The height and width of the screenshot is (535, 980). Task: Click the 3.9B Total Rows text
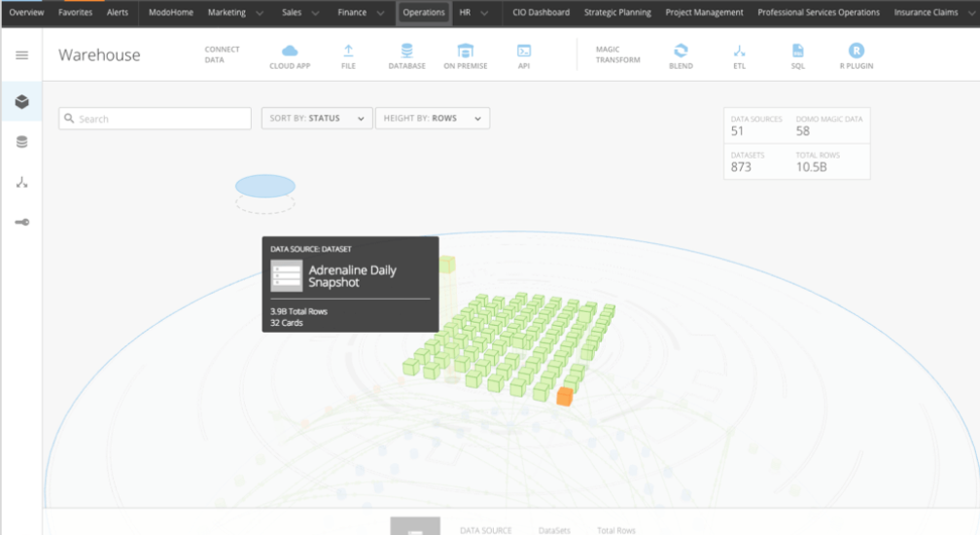click(298, 311)
